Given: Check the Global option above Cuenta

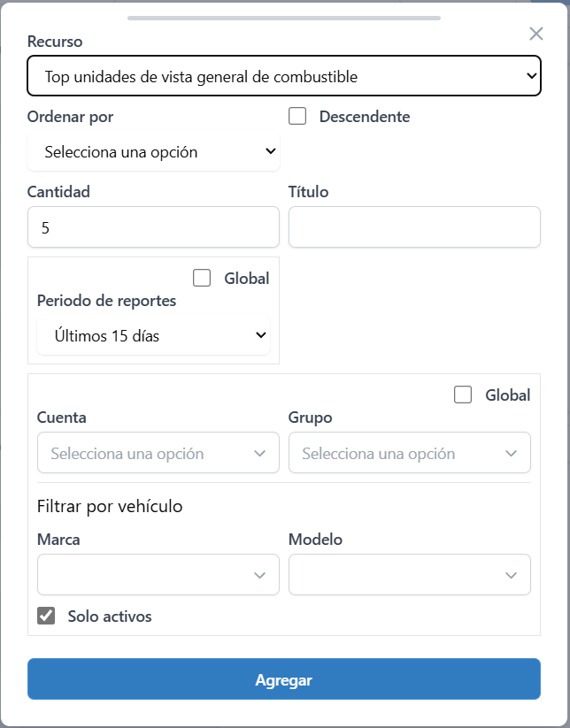Looking at the screenshot, I should pos(462,395).
